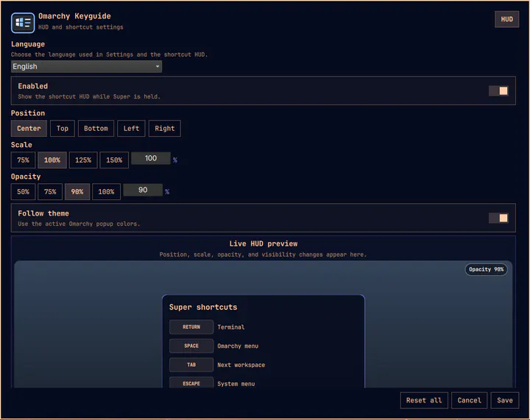Image resolution: width=530 pixels, height=420 pixels.
Task: Click the 'Position' section heading
Action: coord(28,113)
